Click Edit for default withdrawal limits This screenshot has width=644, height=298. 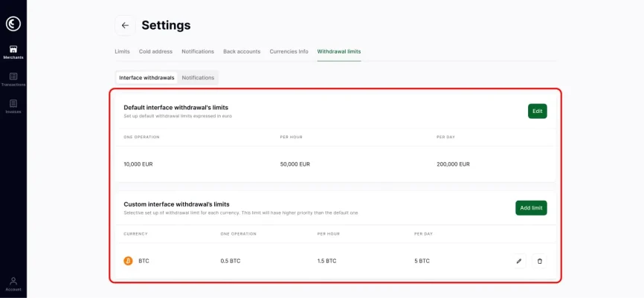pos(537,111)
